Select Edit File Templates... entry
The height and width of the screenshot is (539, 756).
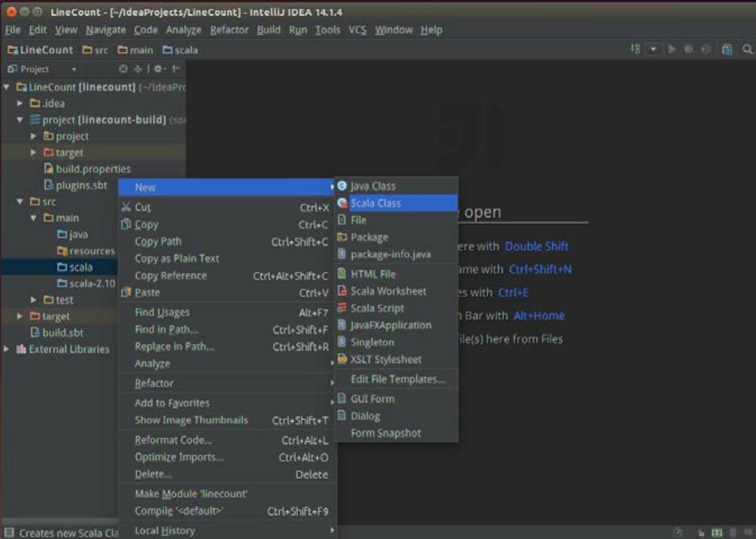[396, 379]
